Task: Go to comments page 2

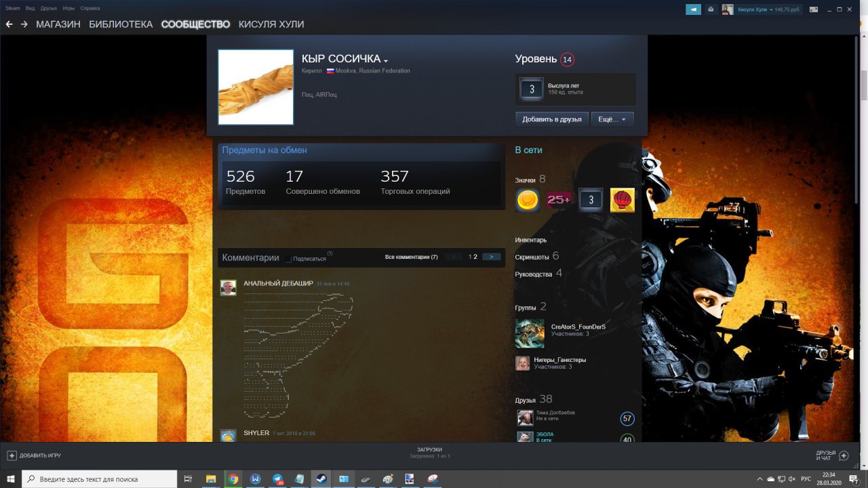Action: coord(475,257)
